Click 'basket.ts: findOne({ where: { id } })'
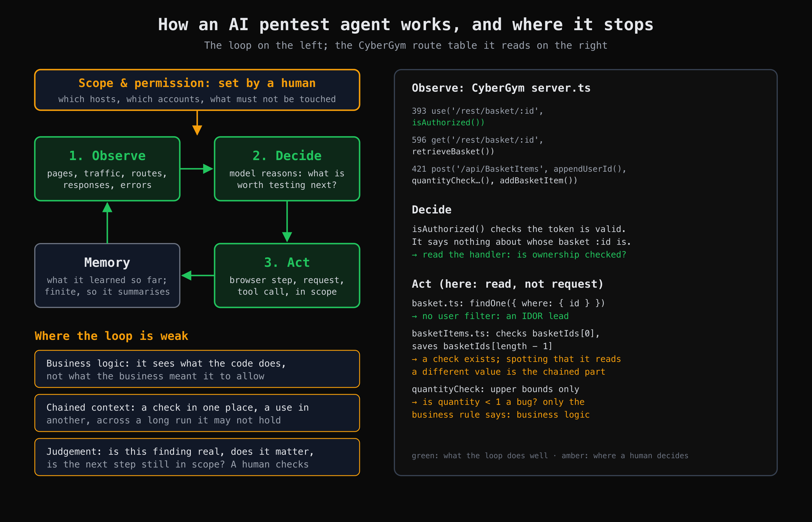This screenshot has height=522, width=812. tap(508, 303)
